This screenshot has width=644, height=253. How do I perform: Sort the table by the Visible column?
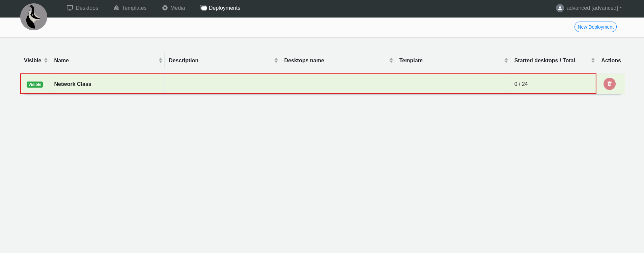pyautogui.click(x=32, y=61)
